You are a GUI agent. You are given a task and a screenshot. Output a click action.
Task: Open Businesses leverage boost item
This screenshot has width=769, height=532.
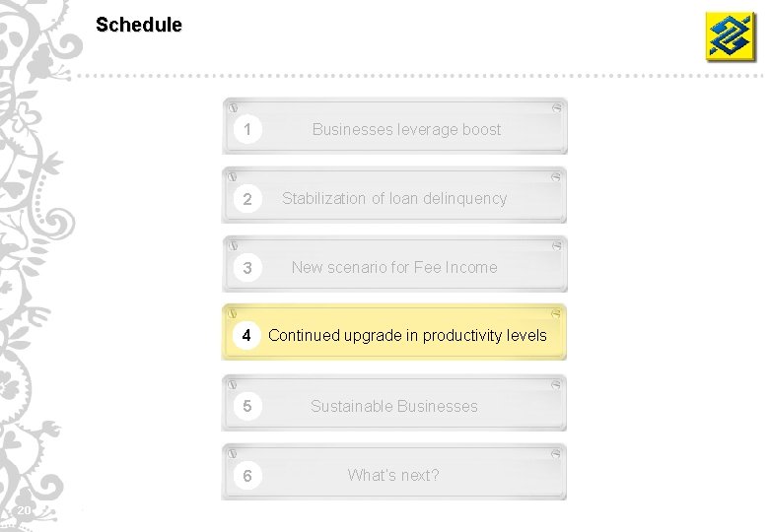[406, 129]
